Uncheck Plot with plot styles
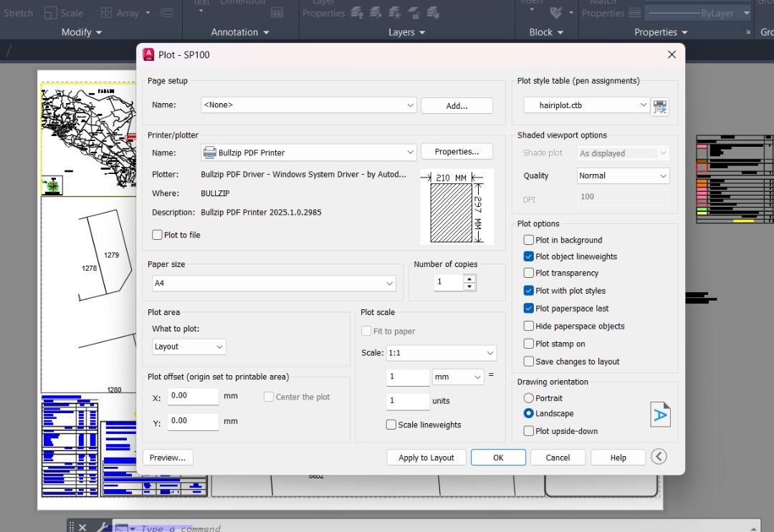 (528, 291)
